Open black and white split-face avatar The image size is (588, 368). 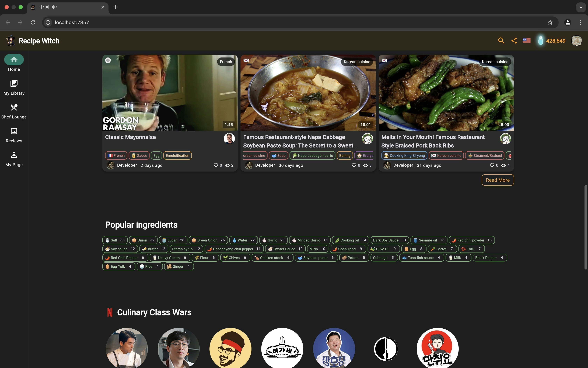[386, 349]
